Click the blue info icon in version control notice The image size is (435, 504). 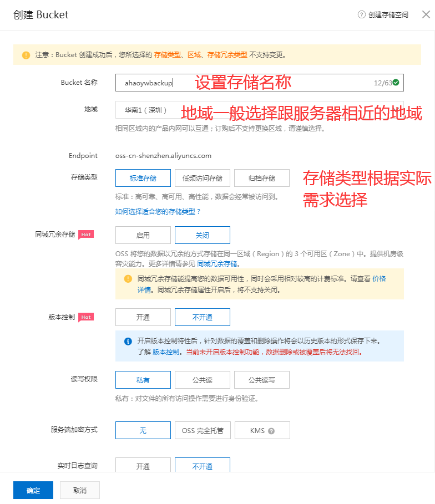[128, 341]
